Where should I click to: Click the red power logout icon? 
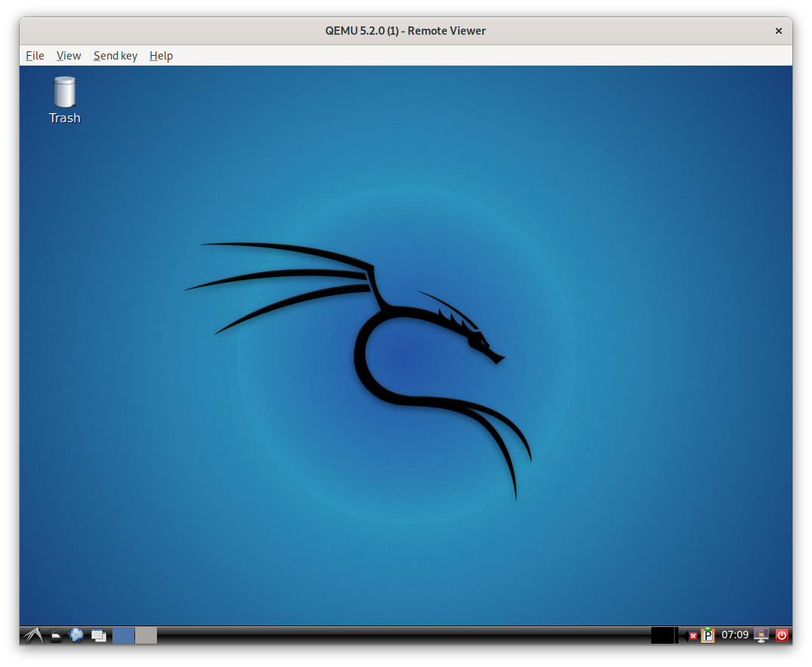[x=782, y=635]
